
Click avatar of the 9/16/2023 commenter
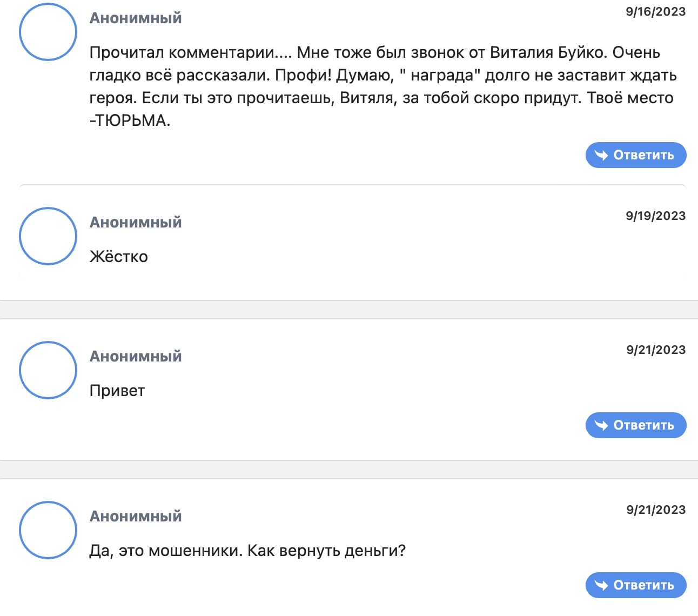click(48, 32)
